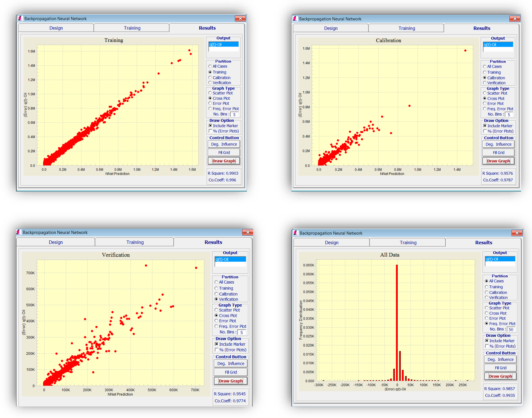Screen dimensions: 532x418
Task: Close the Calibration results window
Action: pyautogui.click(x=515, y=19)
